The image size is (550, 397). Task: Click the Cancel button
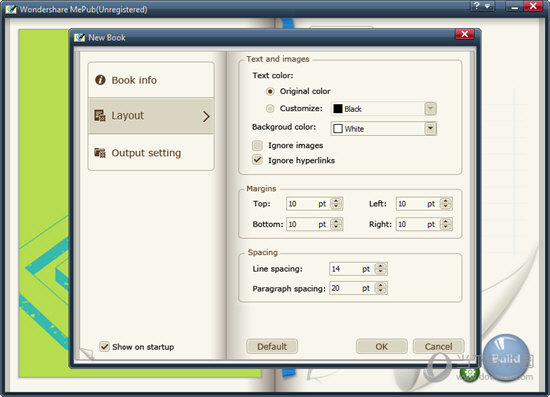point(438,346)
